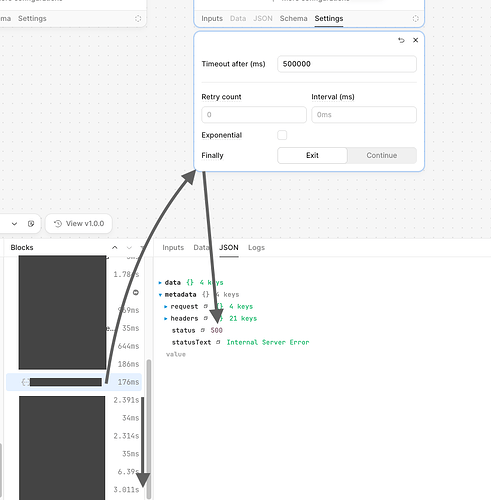This screenshot has width=491, height=500.
Task: Click the 2.391s block duration
Action: pyautogui.click(x=126, y=400)
